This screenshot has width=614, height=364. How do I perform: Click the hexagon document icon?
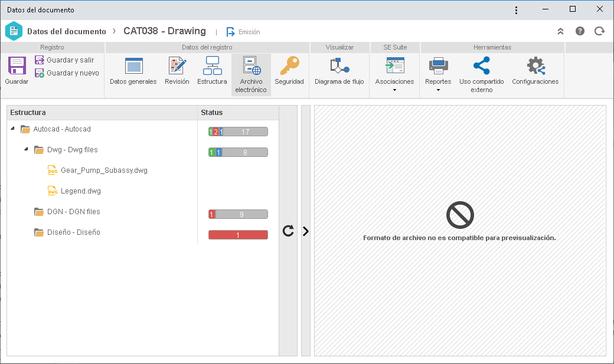pos(14,31)
